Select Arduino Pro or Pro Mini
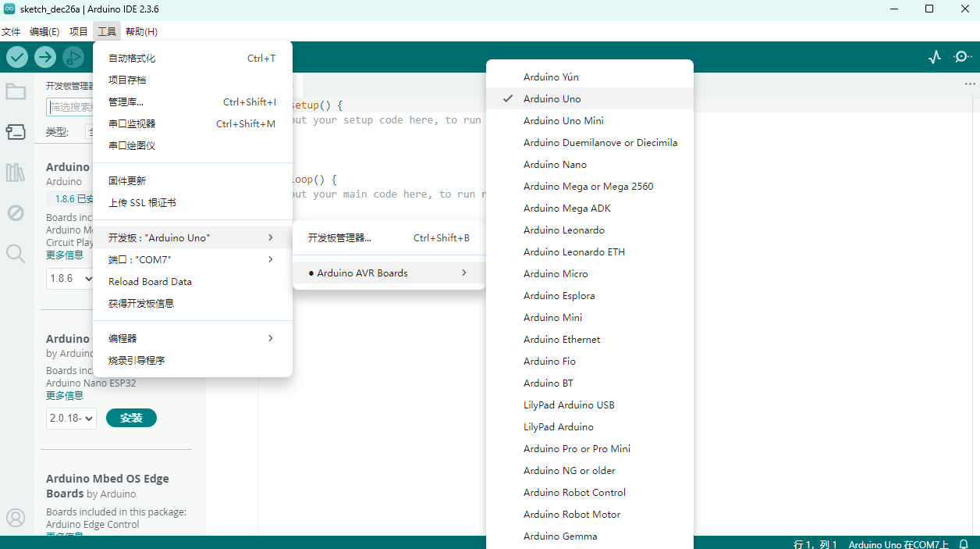The image size is (980, 549). coord(590,448)
